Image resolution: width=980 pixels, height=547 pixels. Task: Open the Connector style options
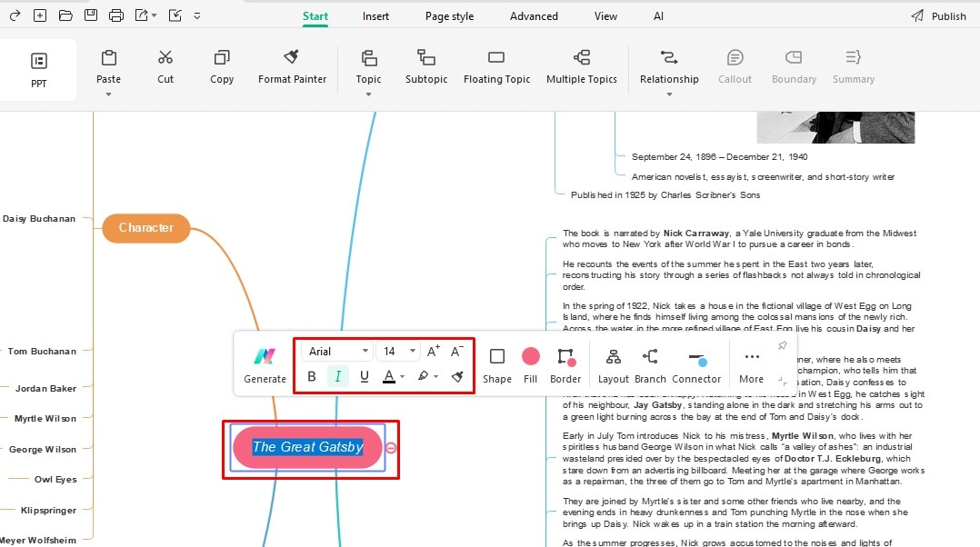pos(696,366)
